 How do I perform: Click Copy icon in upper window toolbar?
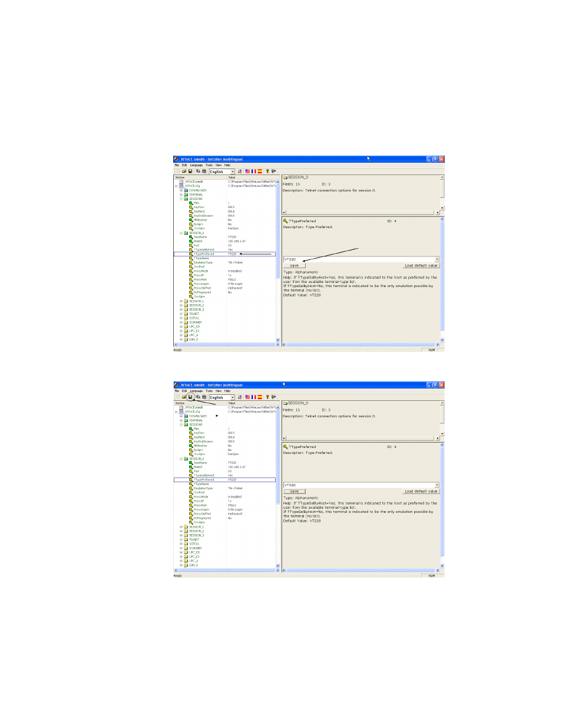coord(198,172)
